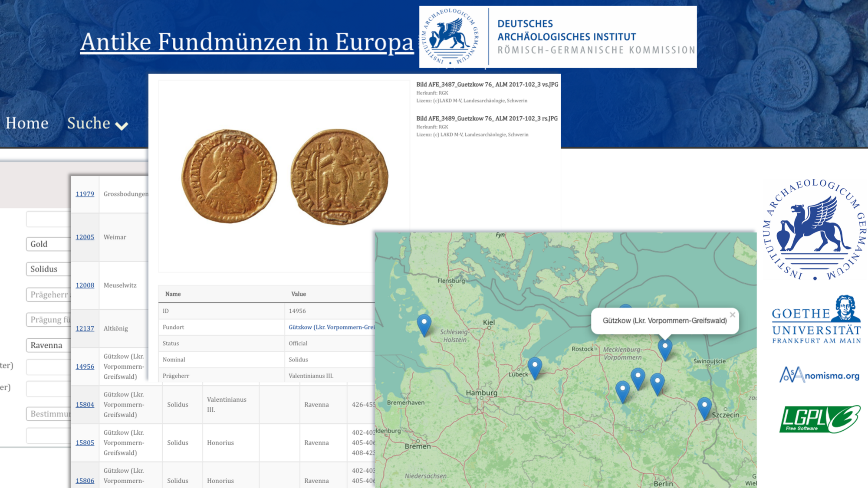Open coin record 15806
Screen dimensions: 868x488
(85, 481)
